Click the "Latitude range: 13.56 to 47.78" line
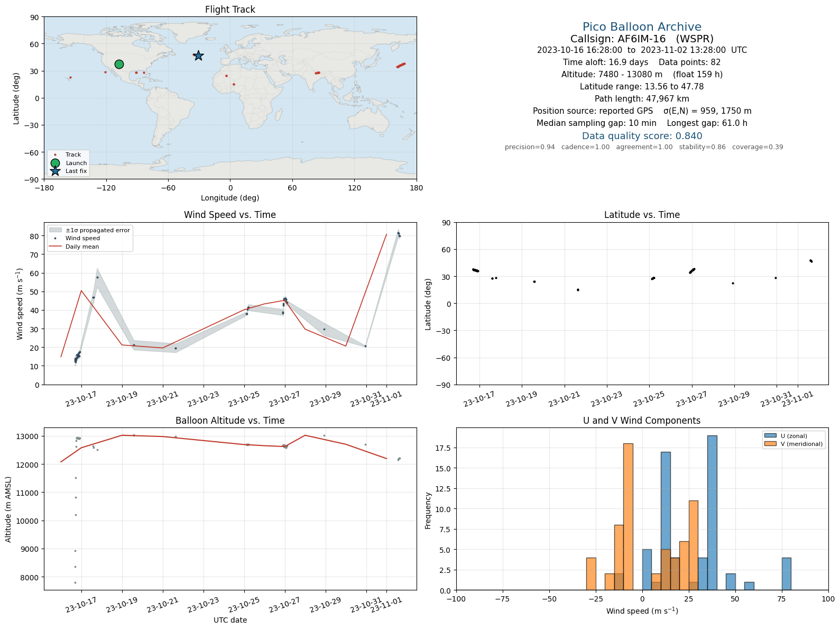 [x=642, y=87]
